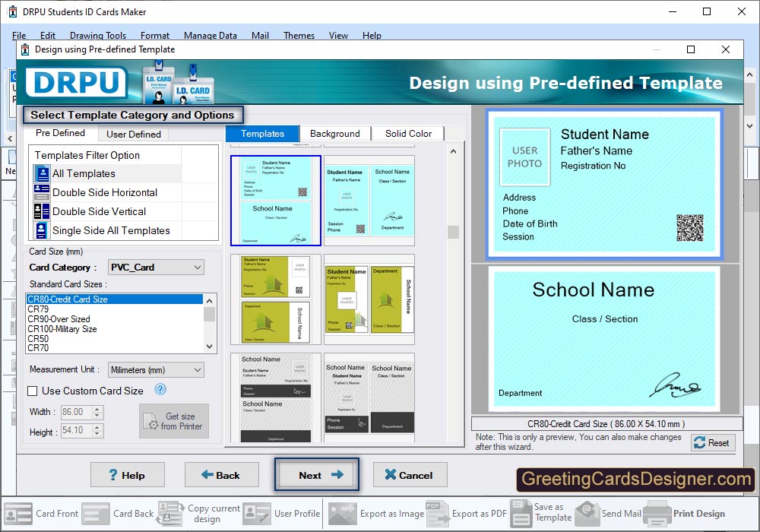760x532 pixels.
Task: Switch to the Background tab
Action: coord(335,133)
